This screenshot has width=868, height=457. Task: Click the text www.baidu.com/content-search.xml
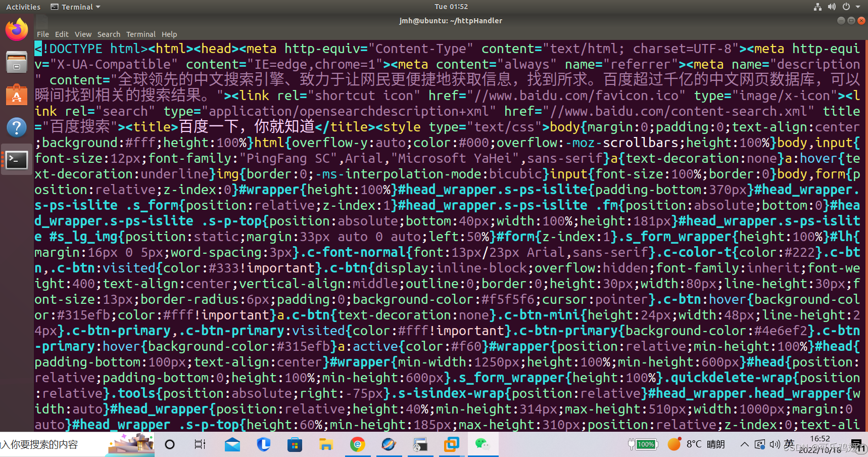tap(686, 111)
